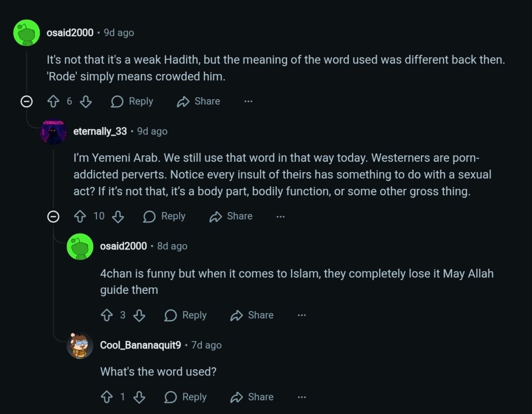Reply to Cool_Bananaquit9's question
The width and height of the screenshot is (532, 414).
pos(185,397)
